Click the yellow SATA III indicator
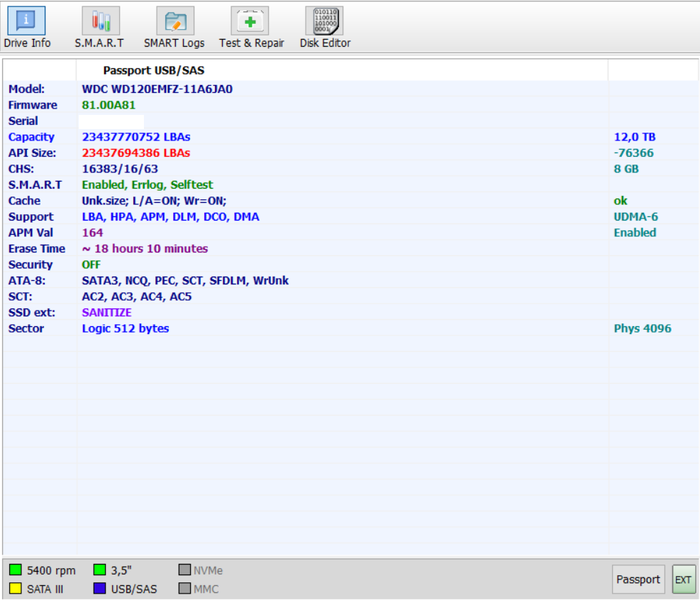 point(15,589)
